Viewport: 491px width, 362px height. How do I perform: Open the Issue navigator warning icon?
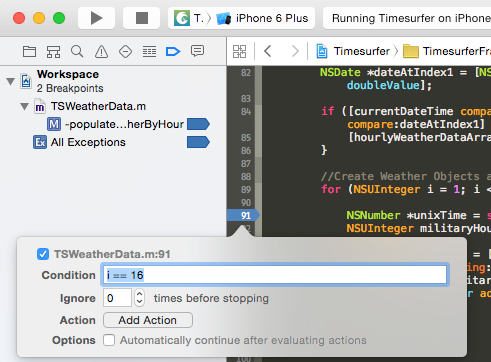point(101,52)
